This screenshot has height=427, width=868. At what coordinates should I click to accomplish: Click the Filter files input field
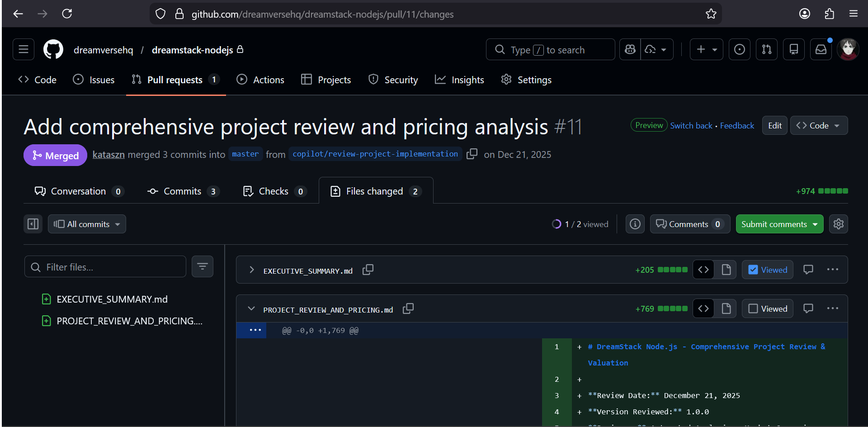tap(105, 266)
